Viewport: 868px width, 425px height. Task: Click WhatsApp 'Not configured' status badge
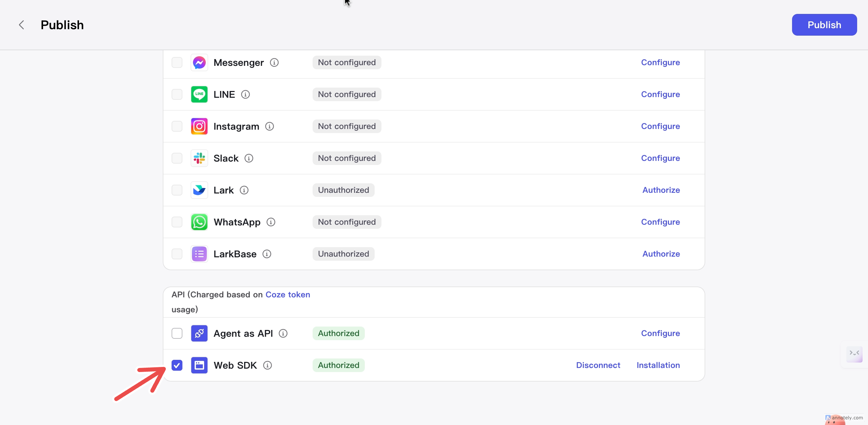coord(347,222)
